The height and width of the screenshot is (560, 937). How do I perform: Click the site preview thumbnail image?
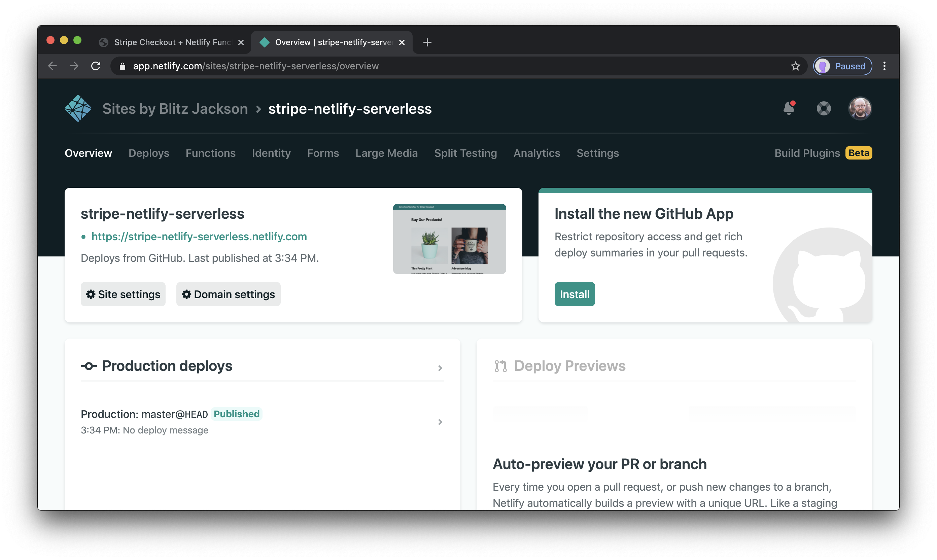[x=449, y=239]
